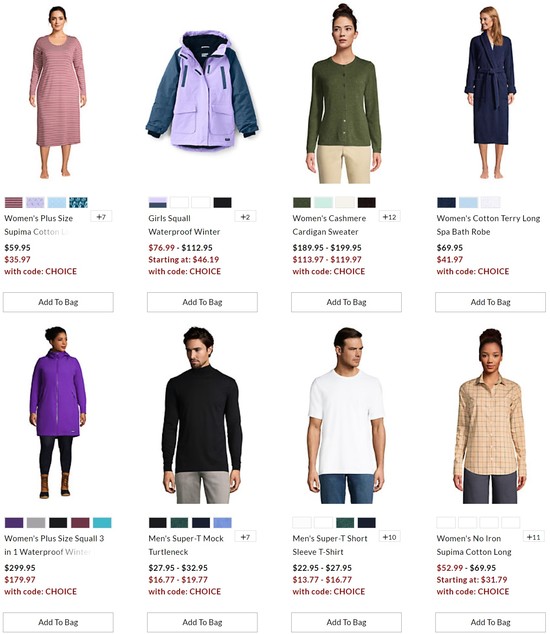
Task: Select the dark green Super-T Short Sleeve swatch
Action: [345, 522]
